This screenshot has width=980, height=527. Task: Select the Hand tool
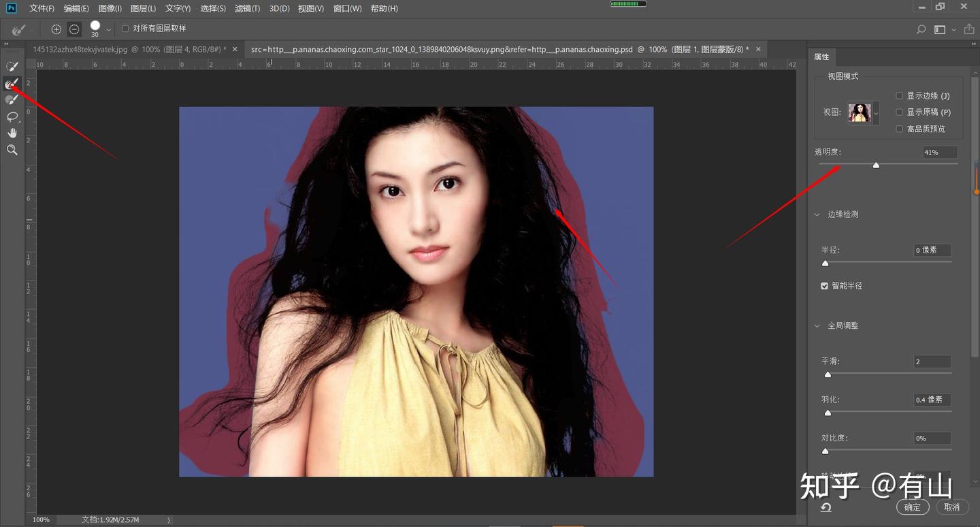(x=12, y=133)
